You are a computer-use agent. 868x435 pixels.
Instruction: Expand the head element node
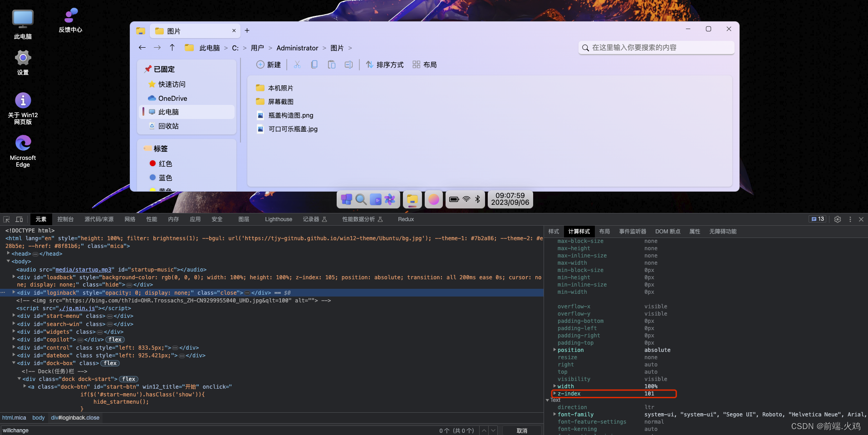pos(8,253)
